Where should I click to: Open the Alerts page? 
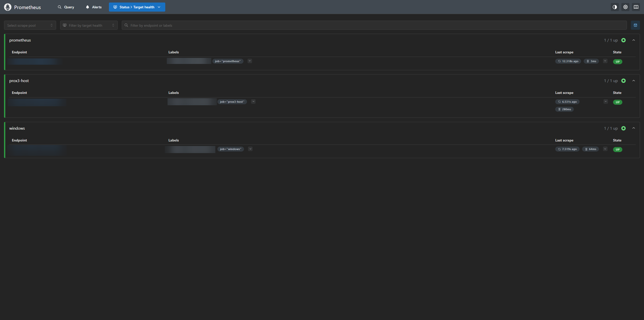pyautogui.click(x=94, y=7)
